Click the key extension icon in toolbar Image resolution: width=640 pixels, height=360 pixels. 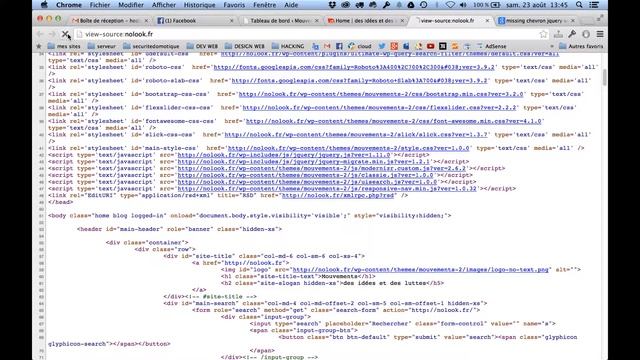pyautogui.click(x=572, y=34)
